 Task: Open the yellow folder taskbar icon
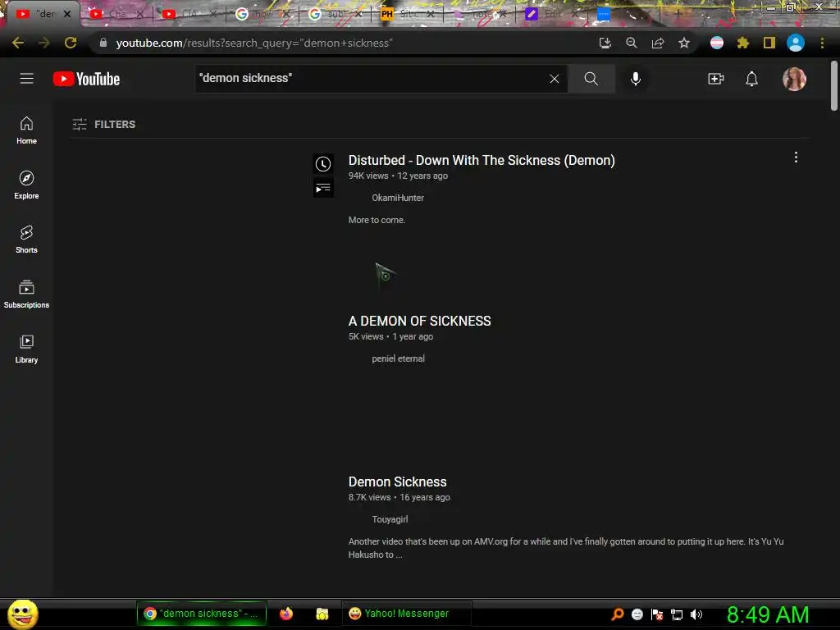point(322,614)
